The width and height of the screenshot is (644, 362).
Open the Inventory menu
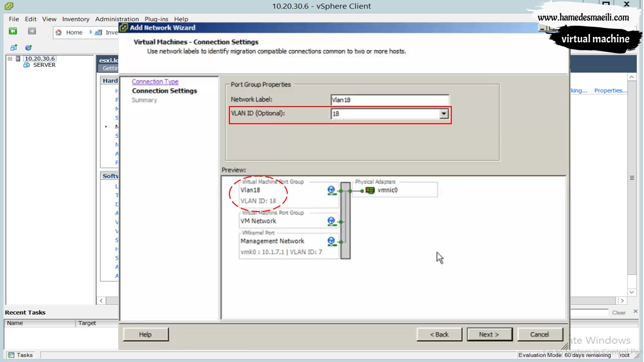(x=76, y=19)
